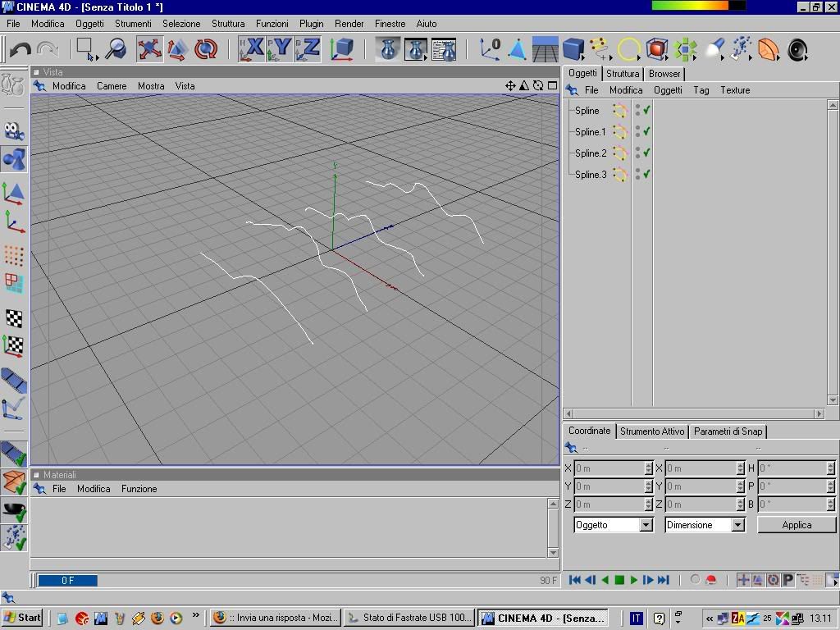Click the H rotation stepper arrows
Image resolution: width=840 pixels, height=630 pixels.
tap(830, 468)
